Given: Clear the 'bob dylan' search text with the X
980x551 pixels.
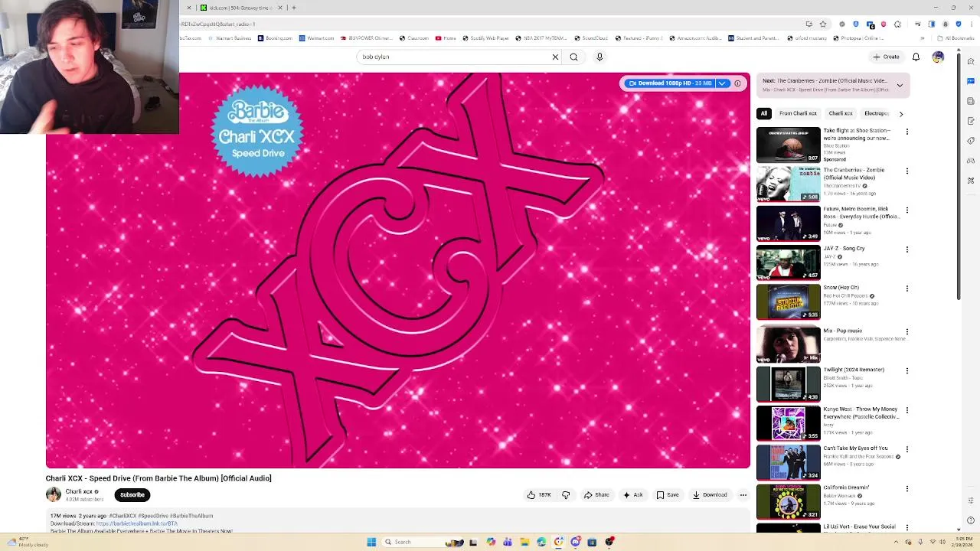Looking at the screenshot, I should click(555, 57).
